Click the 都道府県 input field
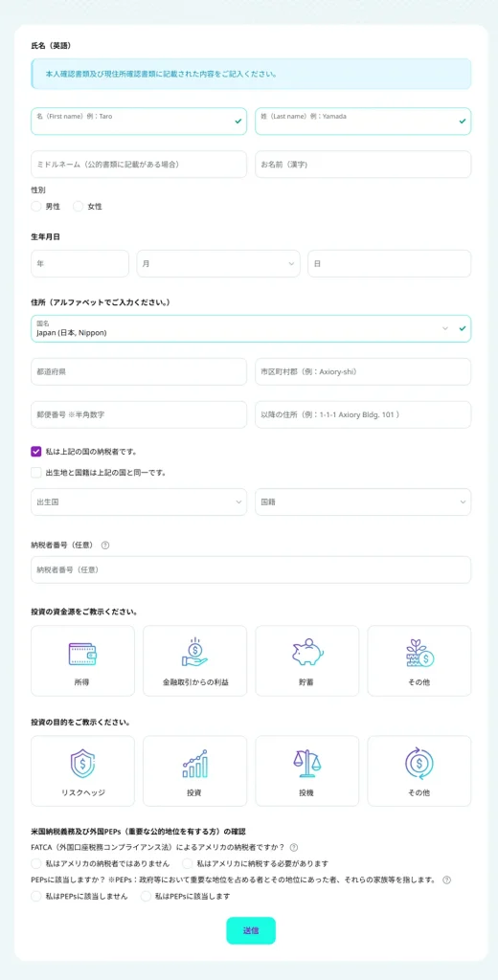This screenshot has height=980, width=498. coord(139,372)
